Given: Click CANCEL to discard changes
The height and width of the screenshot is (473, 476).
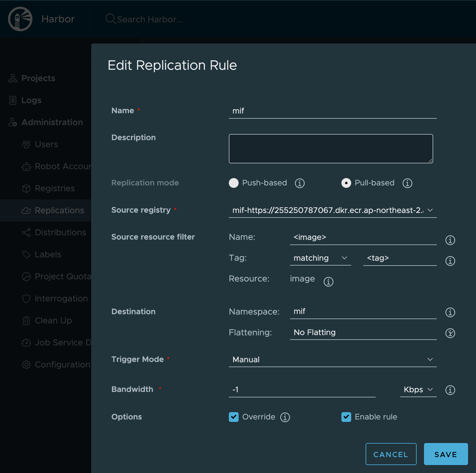Looking at the screenshot, I should (x=391, y=454).
